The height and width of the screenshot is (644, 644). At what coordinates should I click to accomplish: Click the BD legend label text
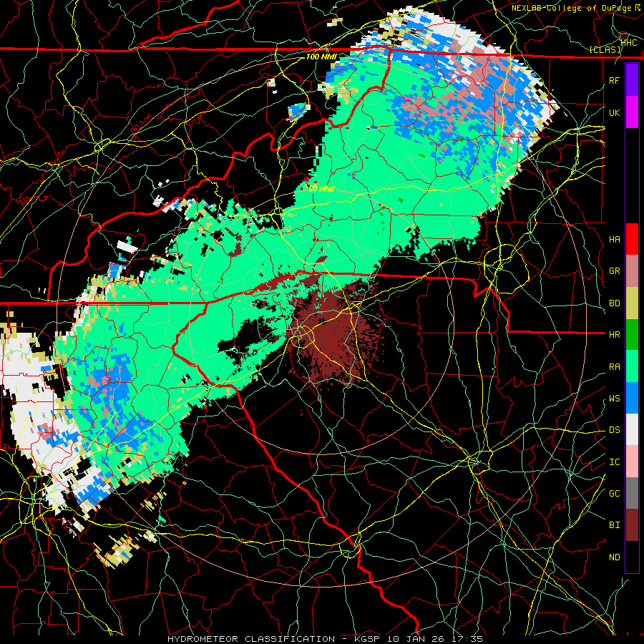[x=614, y=303]
